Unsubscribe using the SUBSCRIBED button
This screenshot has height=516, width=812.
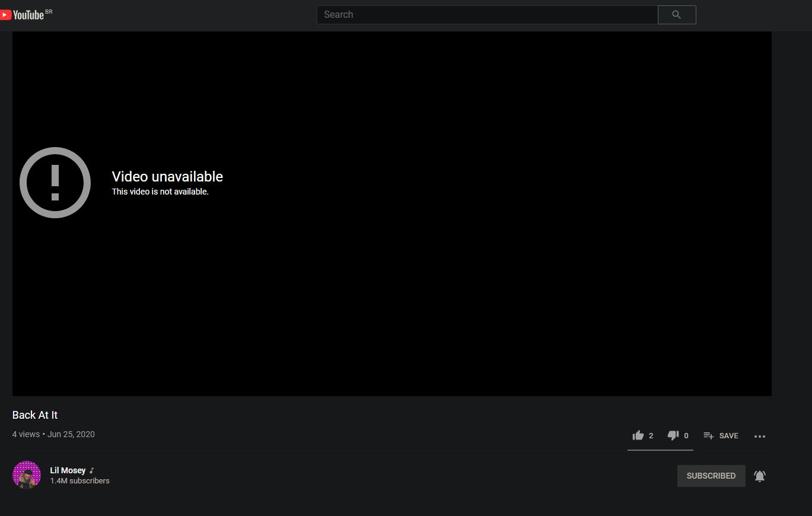[x=711, y=476]
